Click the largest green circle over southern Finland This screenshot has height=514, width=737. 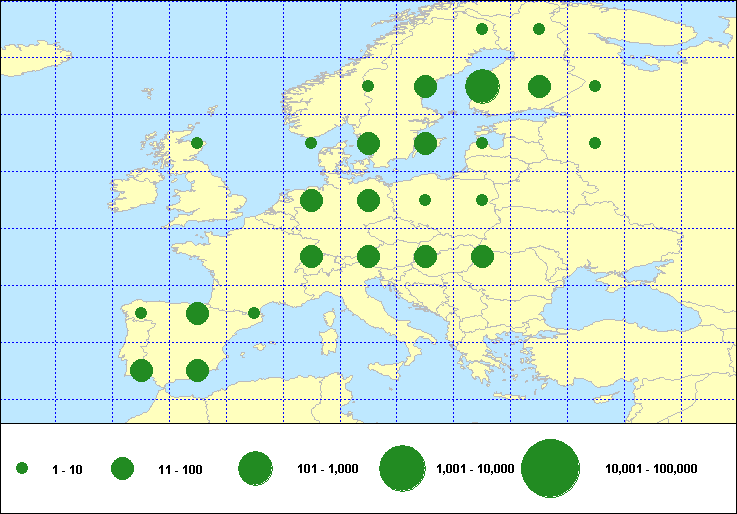point(482,86)
